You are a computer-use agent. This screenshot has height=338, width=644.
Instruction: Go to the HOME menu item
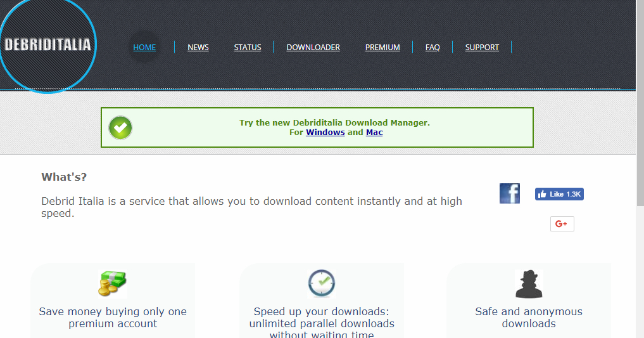[x=144, y=48]
